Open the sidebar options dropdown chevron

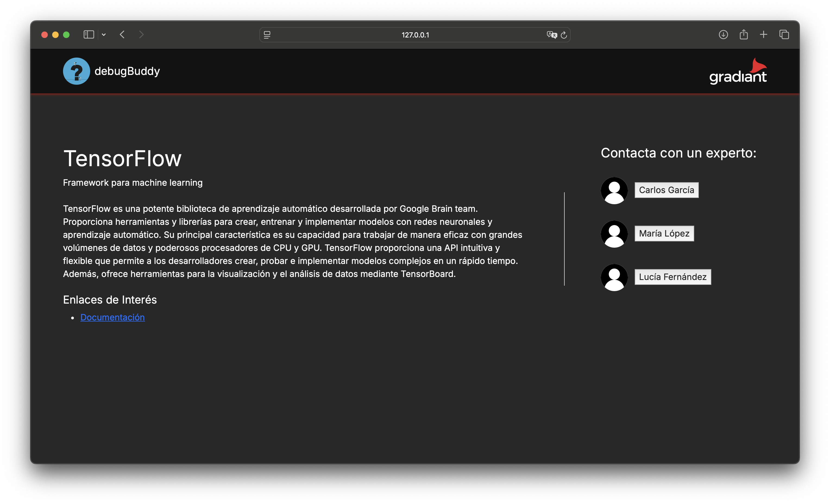(x=104, y=35)
